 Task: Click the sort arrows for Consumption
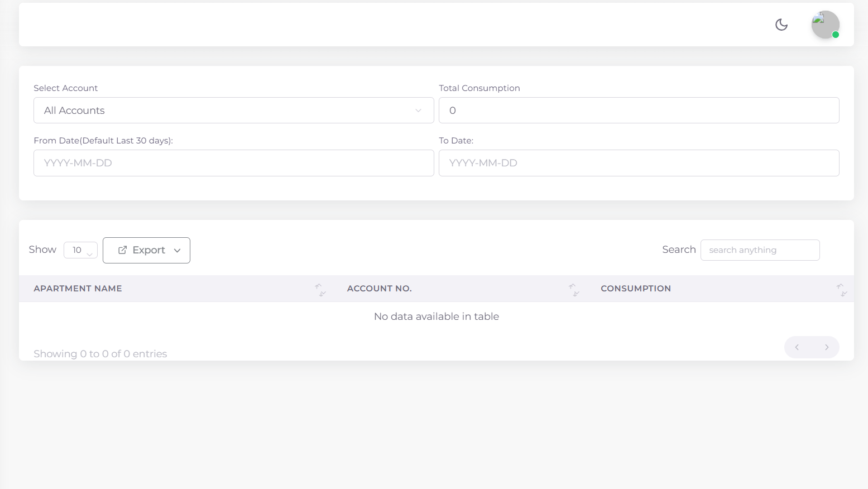pos(842,289)
